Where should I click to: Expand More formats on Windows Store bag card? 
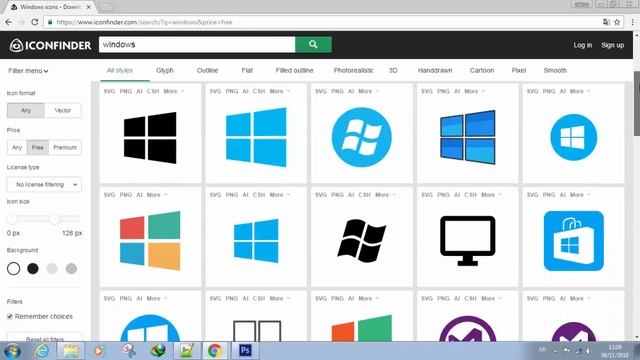coord(580,195)
